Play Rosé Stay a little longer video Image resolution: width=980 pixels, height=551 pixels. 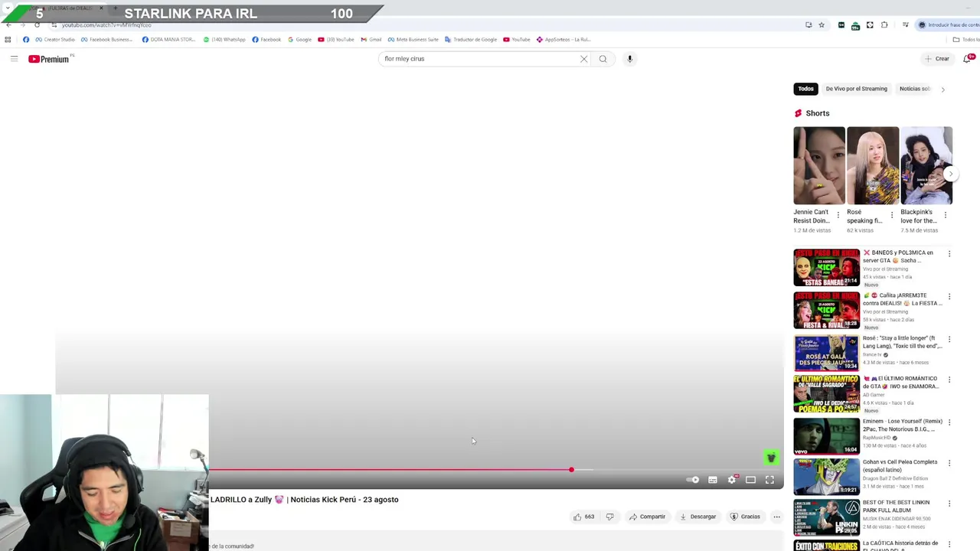[x=826, y=353]
